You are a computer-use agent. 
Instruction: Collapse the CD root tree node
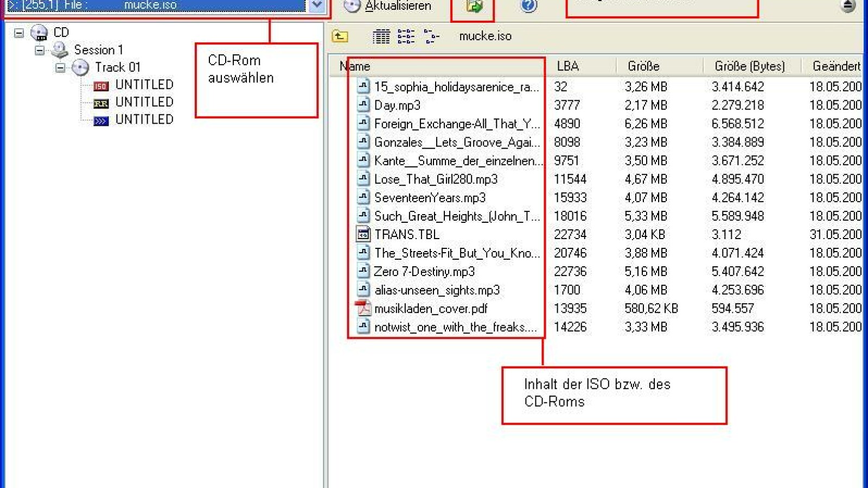19,33
